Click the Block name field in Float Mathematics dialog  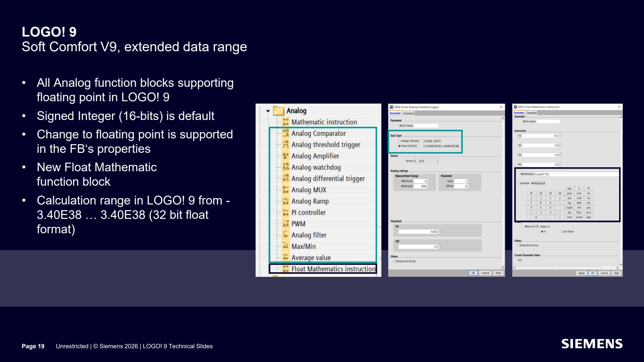pyautogui.click(x=548, y=122)
